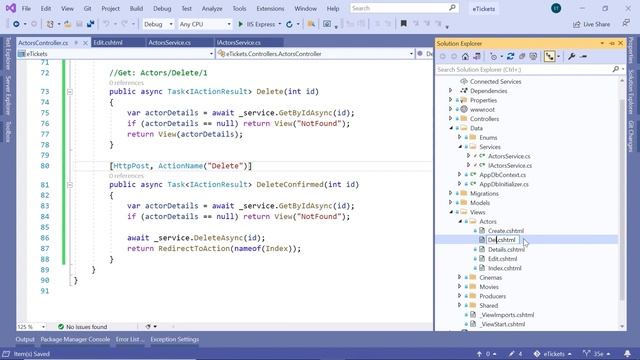Click the eTickets repository in status bar
The width and height of the screenshot is (640, 360).
pos(552,354)
